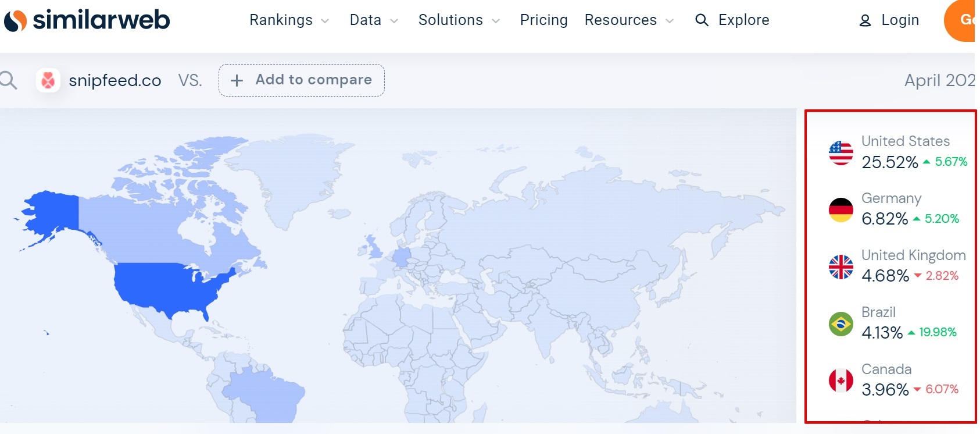Click the orange button beside Login
Image resolution: width=980 pixels, height=434 pixels.
[x=960, y=20]
